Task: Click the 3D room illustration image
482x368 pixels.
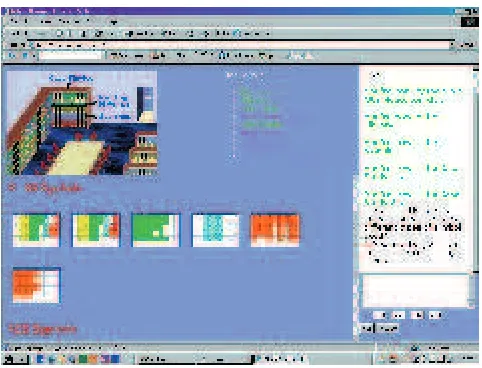Action: tap(82, 123)
